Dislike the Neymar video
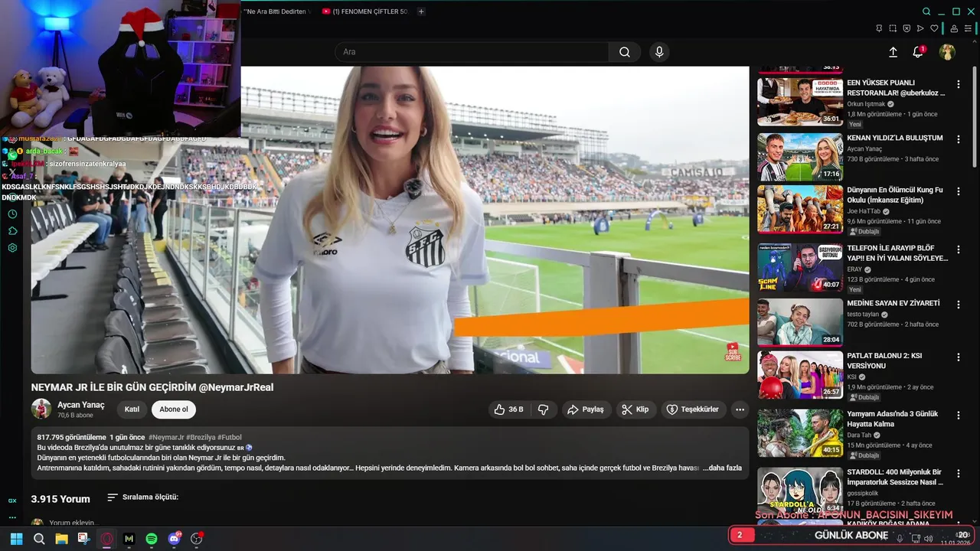980x551 pixels. click(x=543, y=409)
